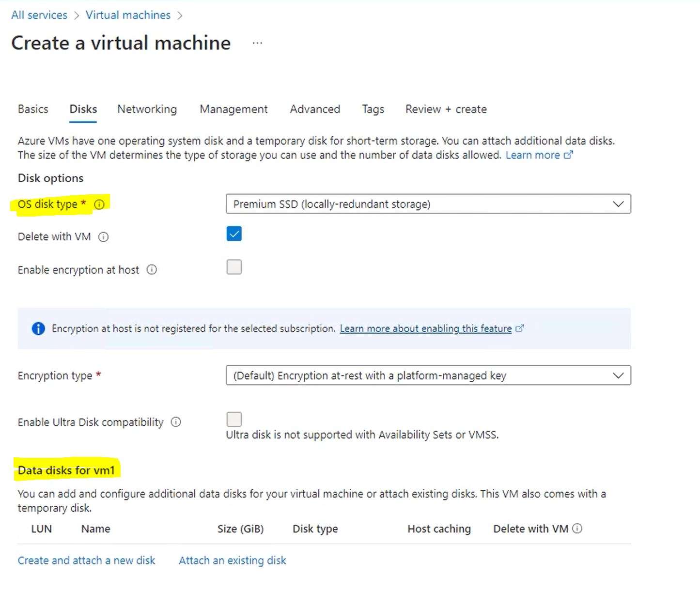Open the ellipsis menu next to the page title
The height and width of the screenshot is (592, 700).
(x=257, y=43)
